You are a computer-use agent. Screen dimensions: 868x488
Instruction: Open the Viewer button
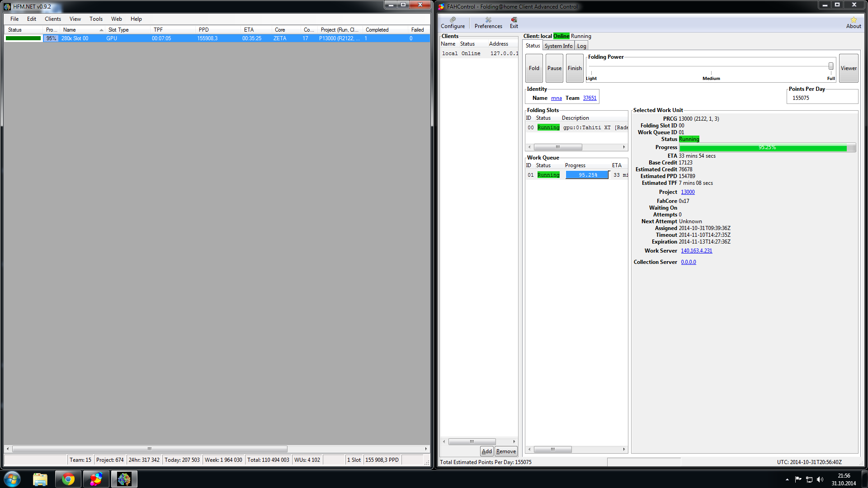849,68
